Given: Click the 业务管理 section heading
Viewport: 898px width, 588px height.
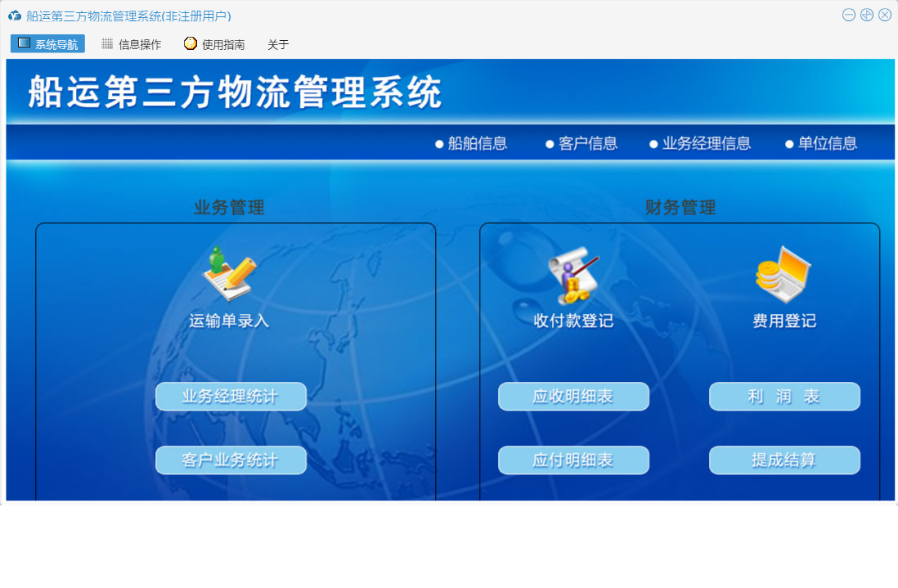Looking at the screenshot, I should point(229,207).
